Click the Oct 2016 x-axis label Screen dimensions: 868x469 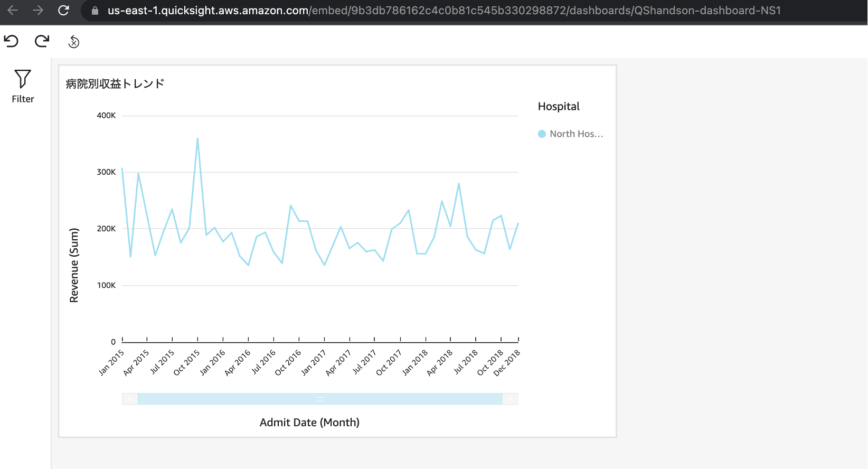click(x=288, y=362)
